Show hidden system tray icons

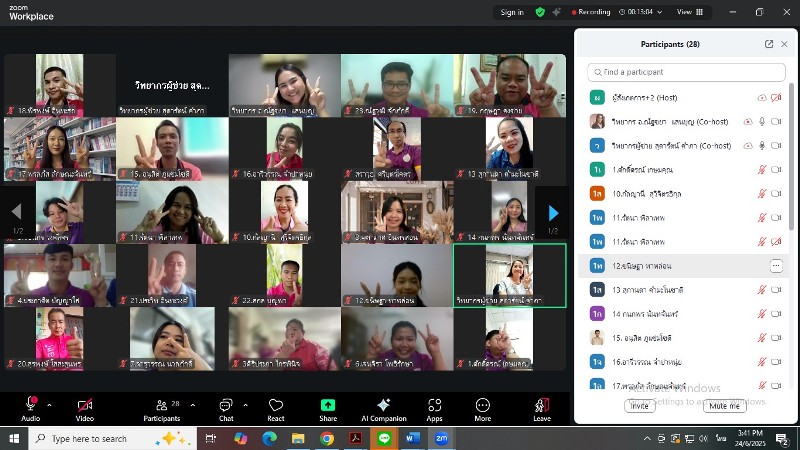647,438
